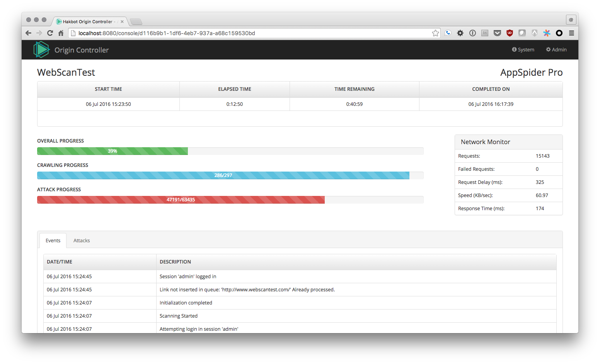Click the profile button in the title bar
Screen dimensions: 600x364
click(x=571, y=19)
